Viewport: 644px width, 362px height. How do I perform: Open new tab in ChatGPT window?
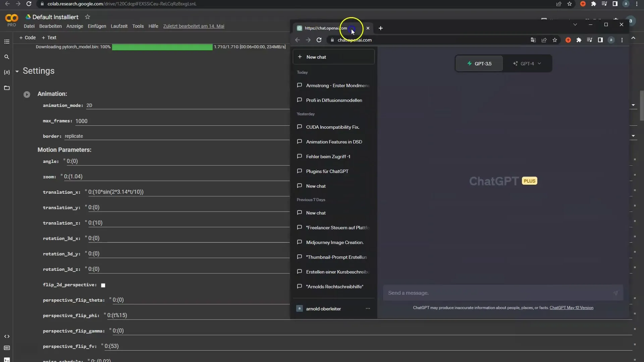(x=380, y=28)
